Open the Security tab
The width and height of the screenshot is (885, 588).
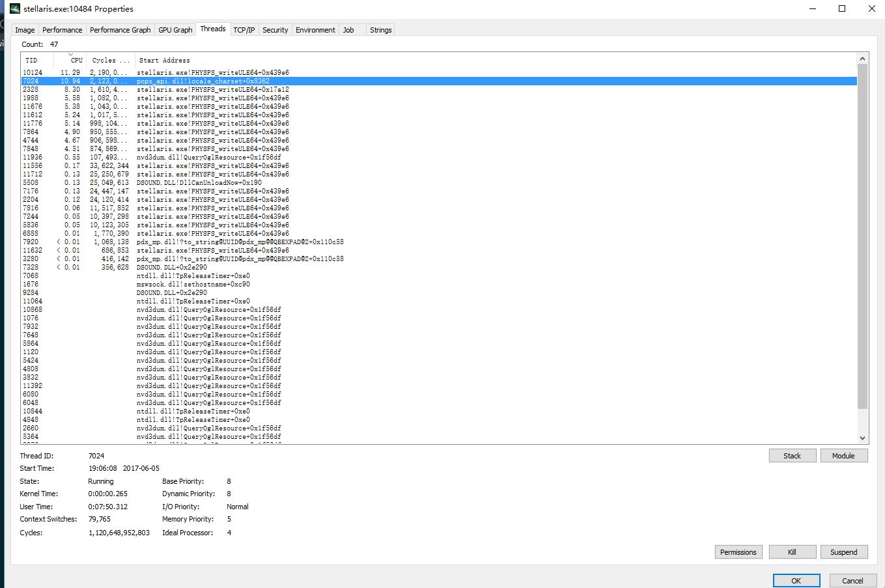(x=275, y=30)
